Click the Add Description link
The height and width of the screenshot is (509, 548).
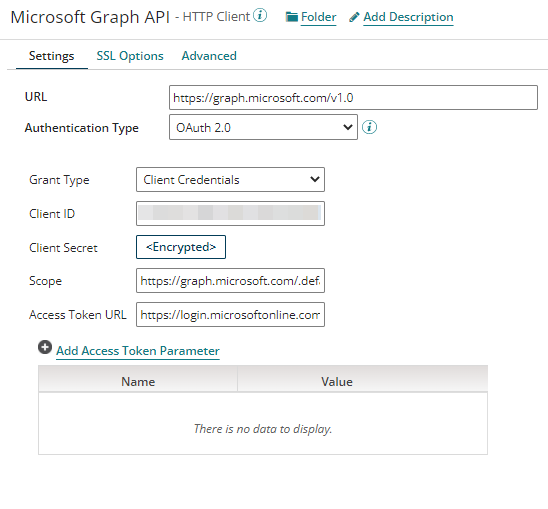point(408,17)
